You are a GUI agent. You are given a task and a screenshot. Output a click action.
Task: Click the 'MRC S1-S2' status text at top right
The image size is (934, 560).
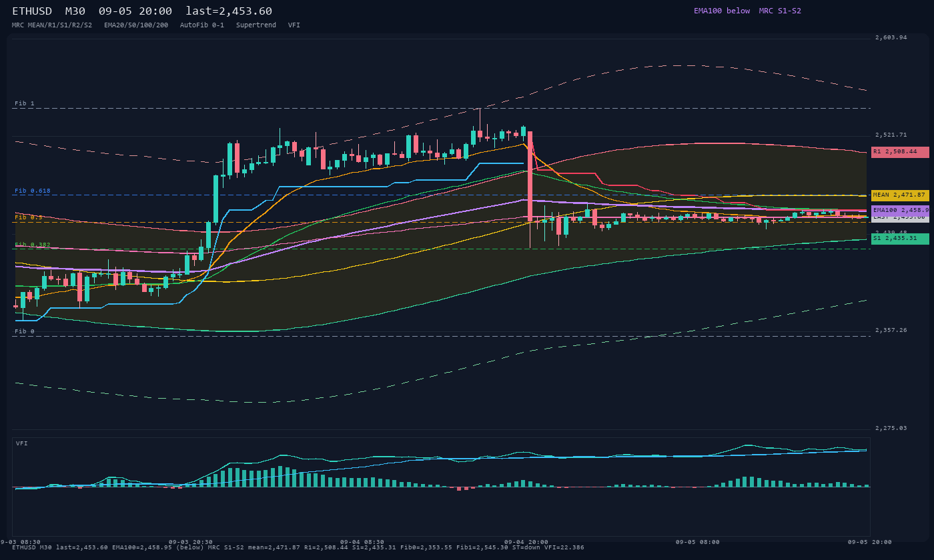(780, 11)
